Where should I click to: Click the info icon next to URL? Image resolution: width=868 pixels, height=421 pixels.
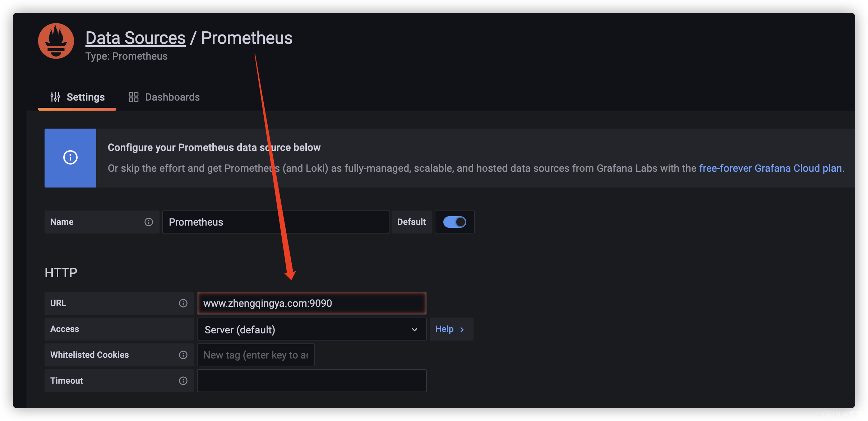point(183,303)
